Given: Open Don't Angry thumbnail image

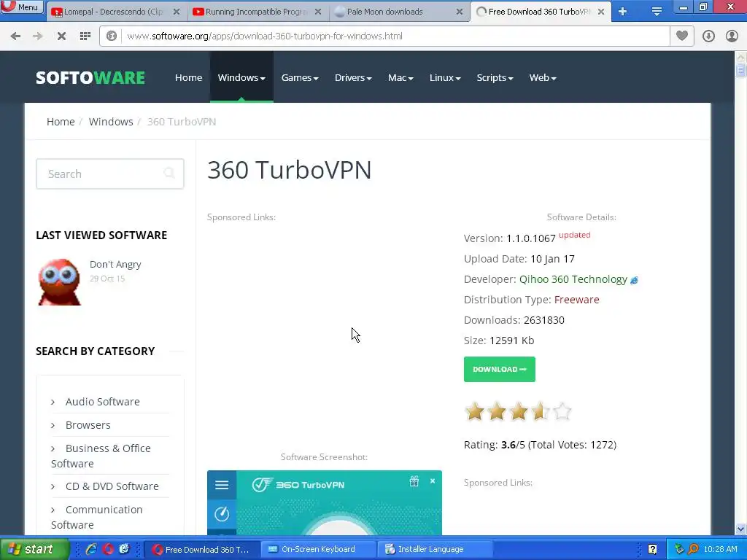Looking at the screenshot, I should click(x=60, y=281).
